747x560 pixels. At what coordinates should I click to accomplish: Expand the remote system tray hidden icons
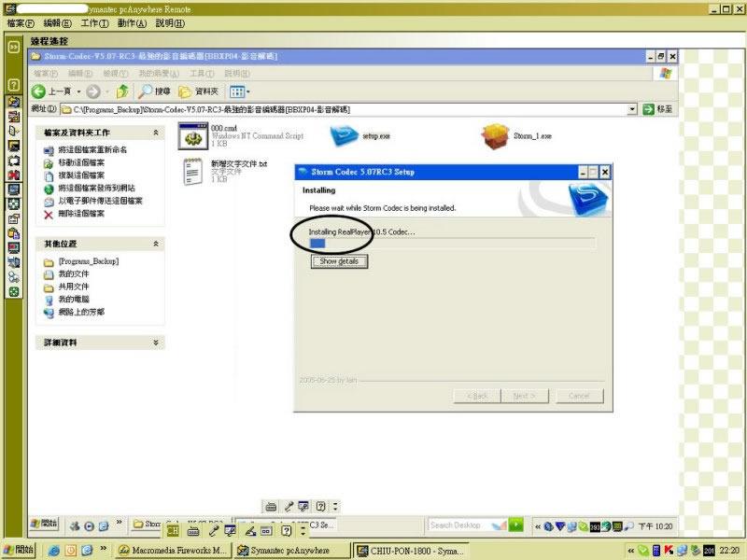(538, 526)
